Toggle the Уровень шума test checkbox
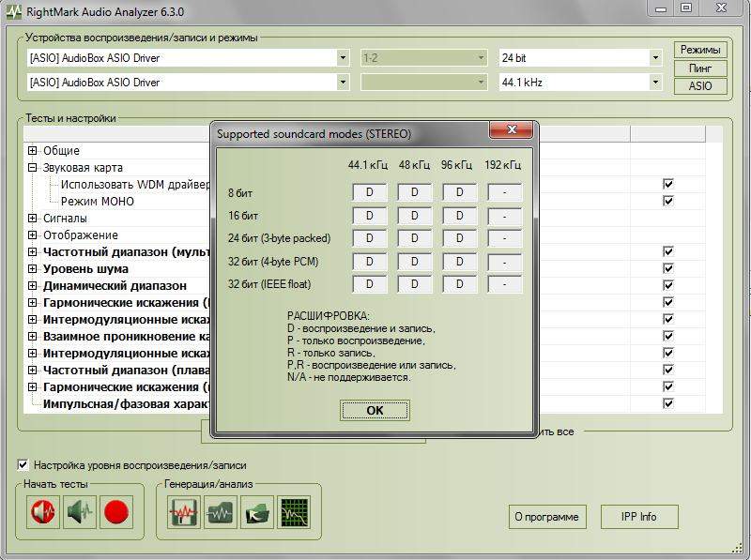 click(668, 268)
